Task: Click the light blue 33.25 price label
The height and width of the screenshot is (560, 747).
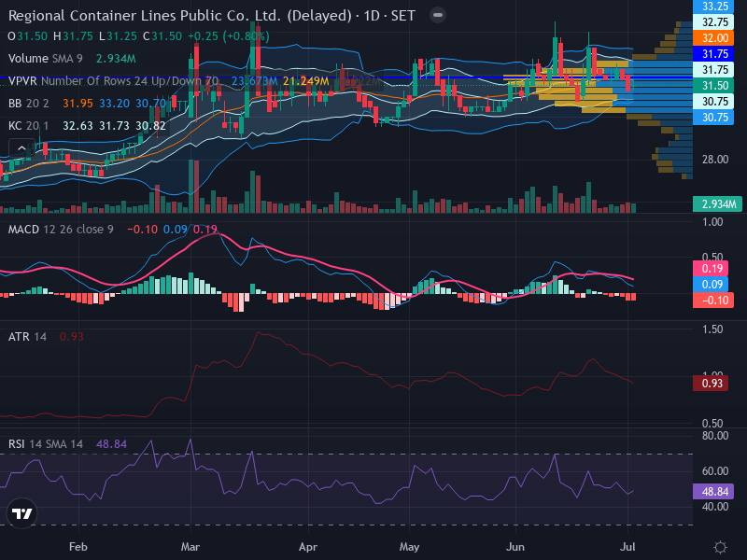Action: 713,7
